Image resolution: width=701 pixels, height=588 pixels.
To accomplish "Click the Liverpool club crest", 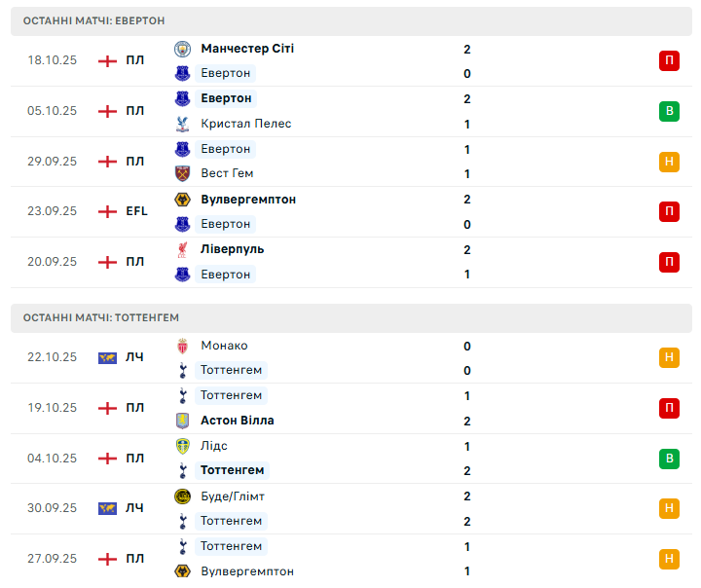I will click(x=182, y=249).
